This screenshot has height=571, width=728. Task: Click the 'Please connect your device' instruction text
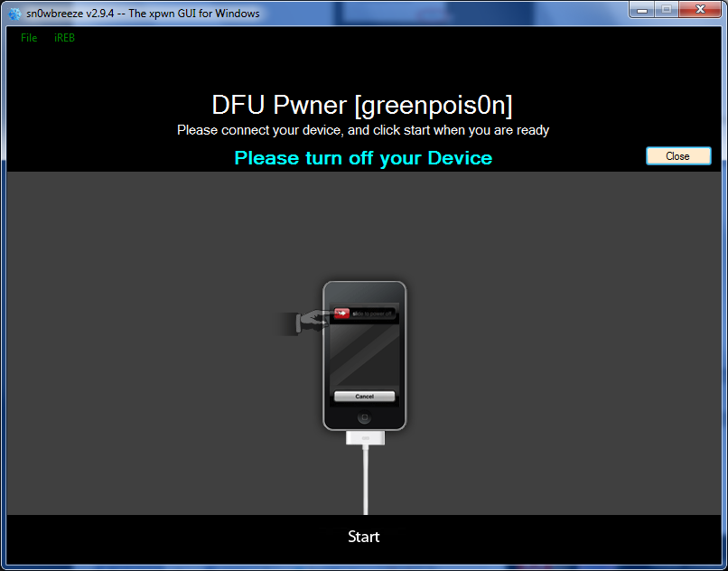pyautogui.click(x=363, y=130)
